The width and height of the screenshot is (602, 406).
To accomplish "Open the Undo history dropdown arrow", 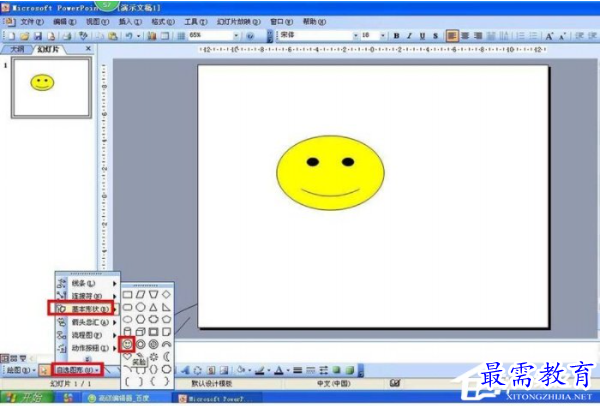I will [139, 36].
